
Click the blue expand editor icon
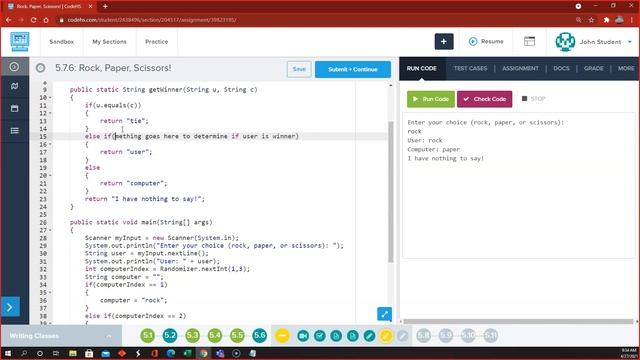(384, 314)
